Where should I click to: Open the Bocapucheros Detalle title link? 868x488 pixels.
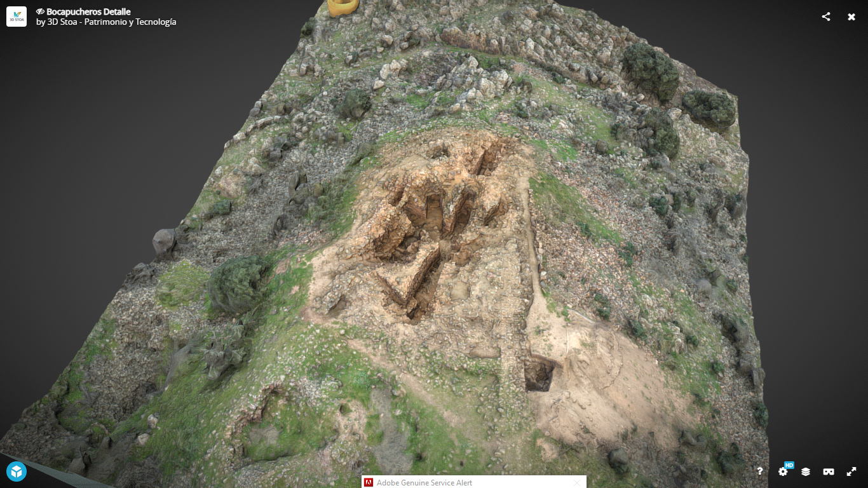coord(88,12)
